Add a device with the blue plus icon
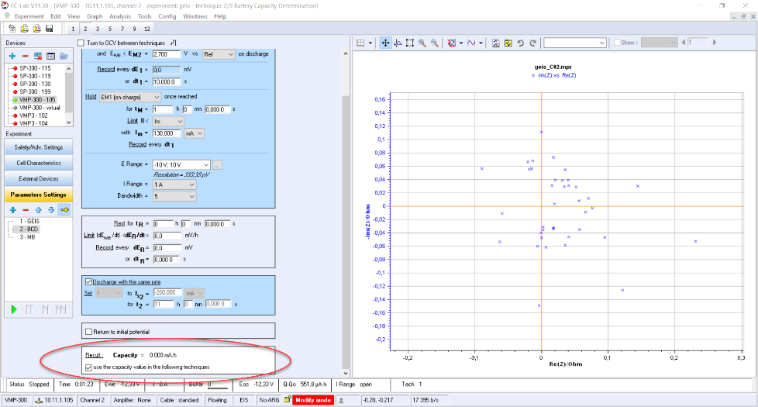 pos(13,56)
